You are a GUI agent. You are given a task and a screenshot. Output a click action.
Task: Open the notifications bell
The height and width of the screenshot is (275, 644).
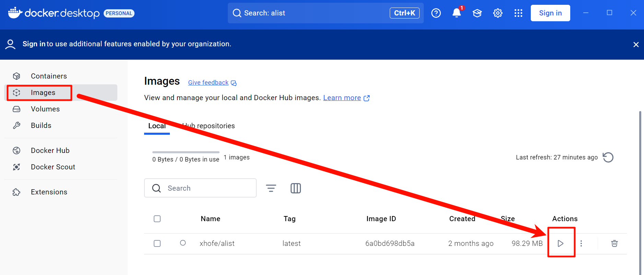coord(457,13)
